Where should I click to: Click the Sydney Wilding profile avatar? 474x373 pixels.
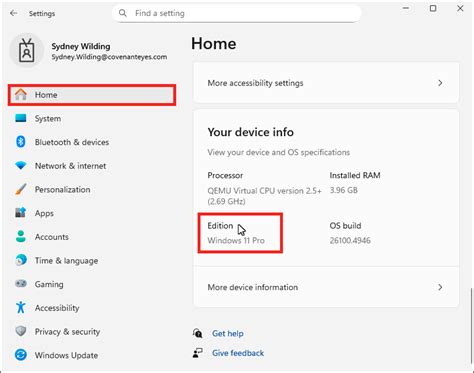27,51
